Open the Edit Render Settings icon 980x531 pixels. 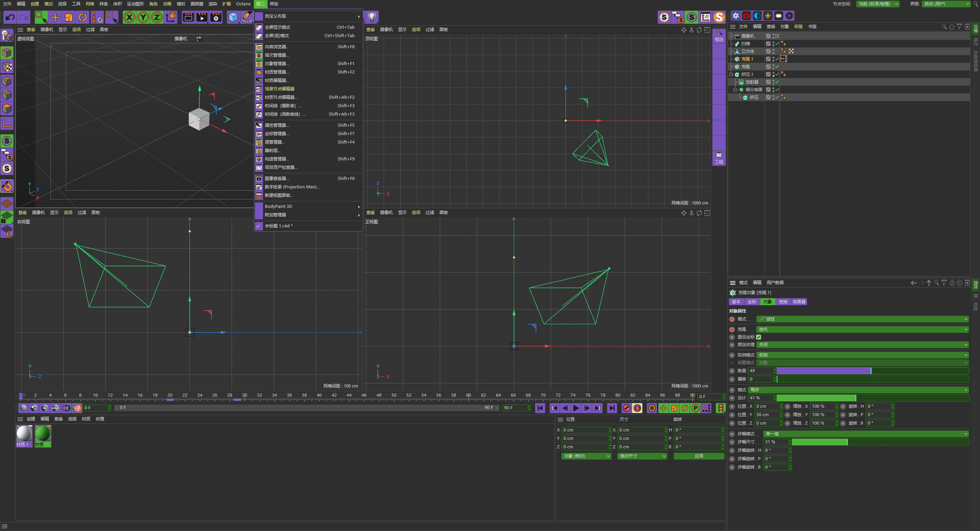tap(216, 17)
